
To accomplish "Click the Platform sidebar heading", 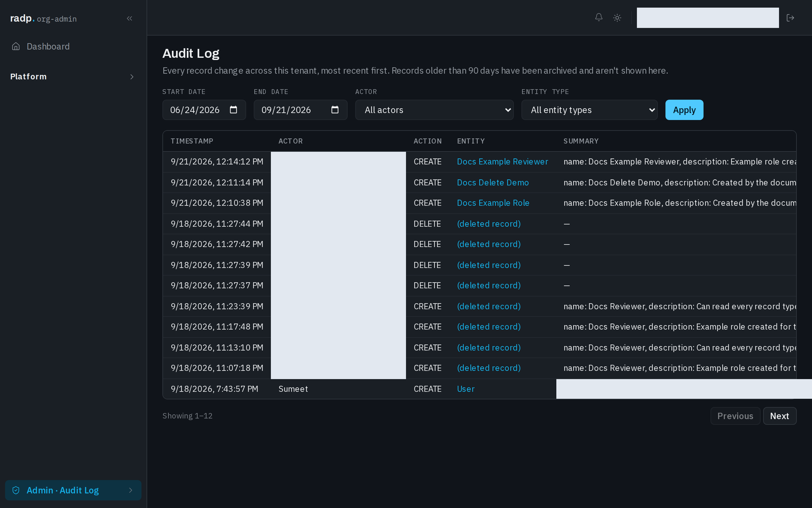I will pyautogui.click(x=29, y=77).
